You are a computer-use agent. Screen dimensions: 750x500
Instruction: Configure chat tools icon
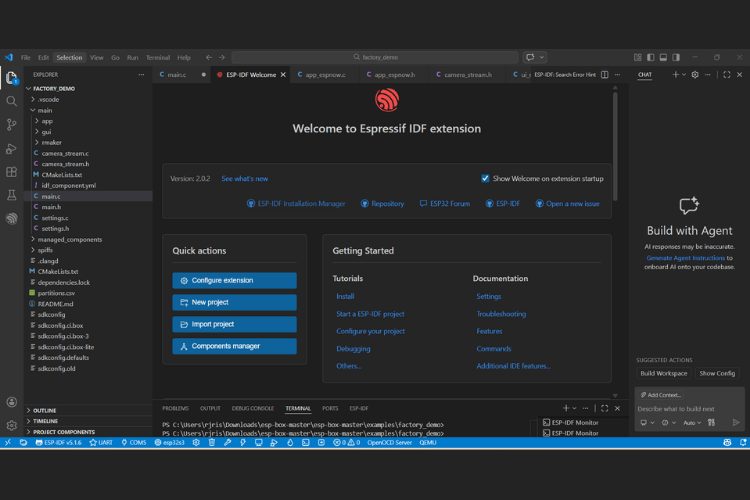click(712, 422)
